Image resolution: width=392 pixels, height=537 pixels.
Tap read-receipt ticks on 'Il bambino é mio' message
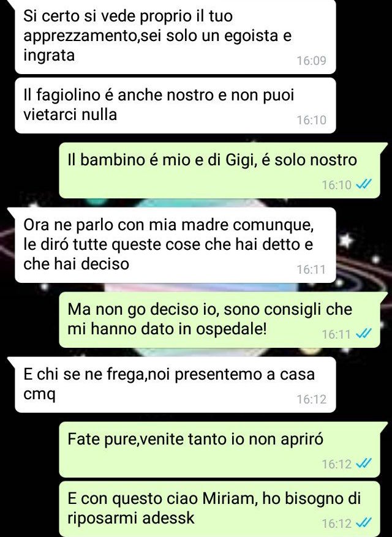[363, 184]
